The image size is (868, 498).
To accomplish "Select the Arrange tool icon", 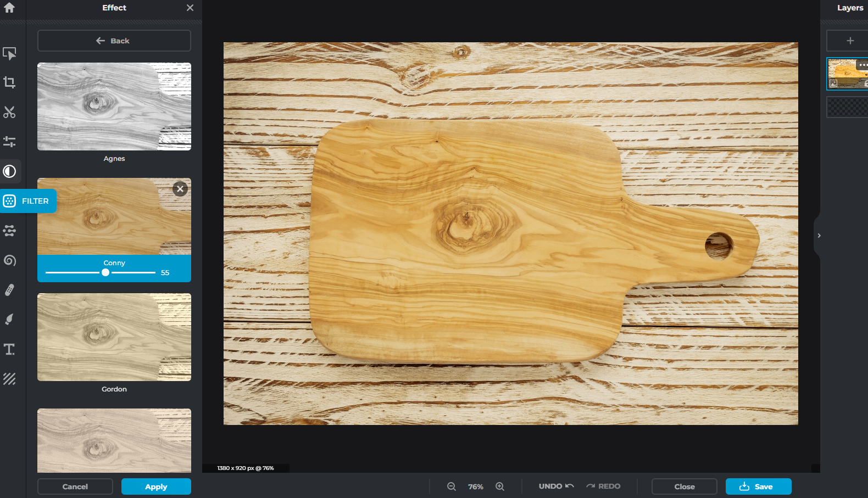I will (9, 53).
